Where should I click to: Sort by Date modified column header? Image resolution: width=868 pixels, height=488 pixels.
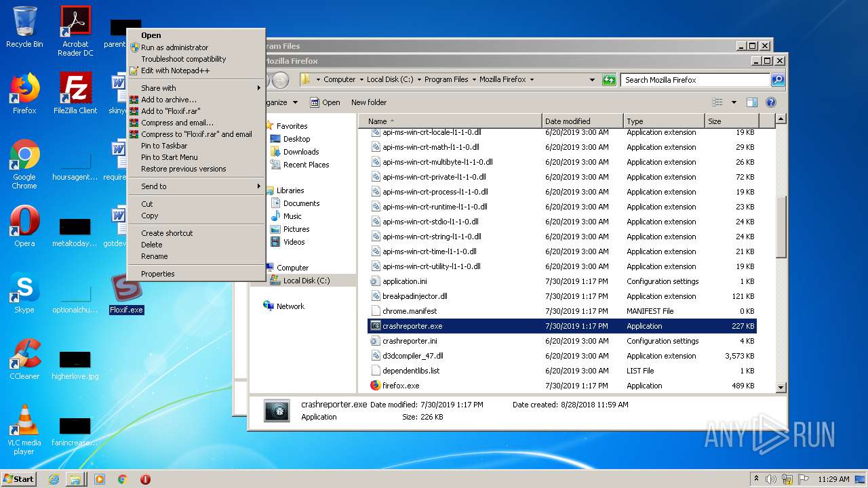pyautogui.click(x=582, y=121)
